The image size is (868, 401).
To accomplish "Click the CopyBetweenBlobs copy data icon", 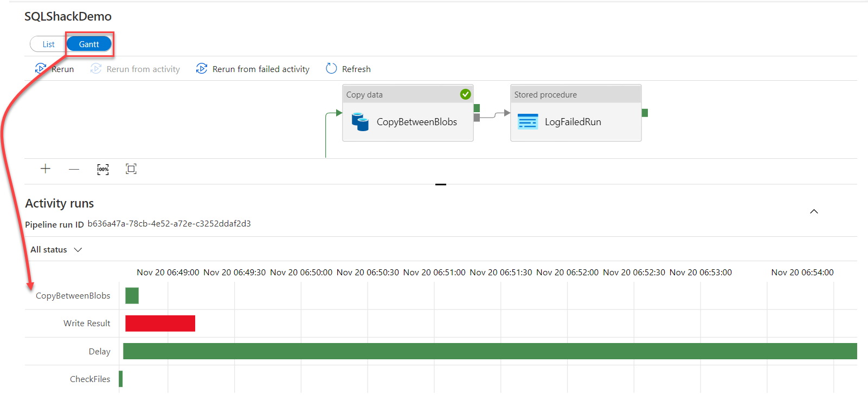I will click(360, 122).
